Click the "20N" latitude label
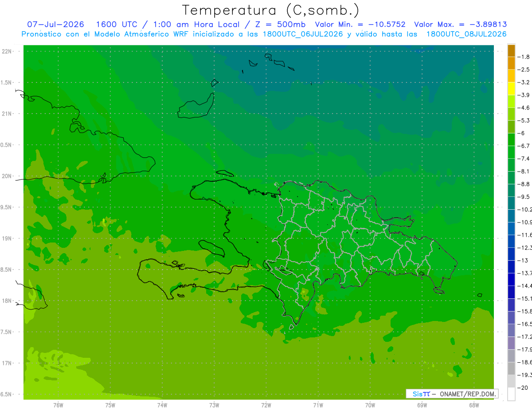This screenshot has height=411, width=532. click(7, 176)
